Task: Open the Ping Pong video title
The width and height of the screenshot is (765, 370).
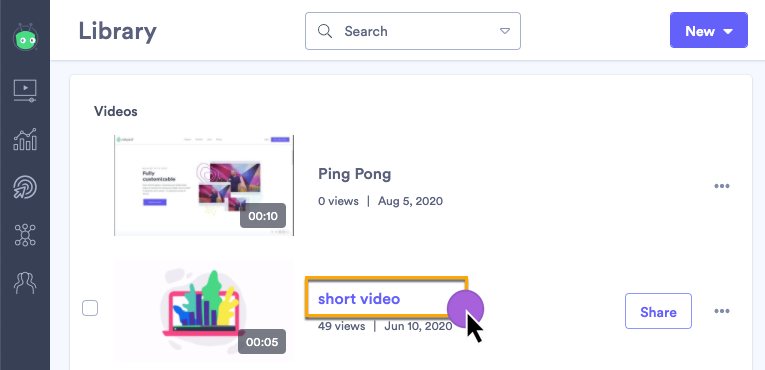Action: click(x=355, y=174)
